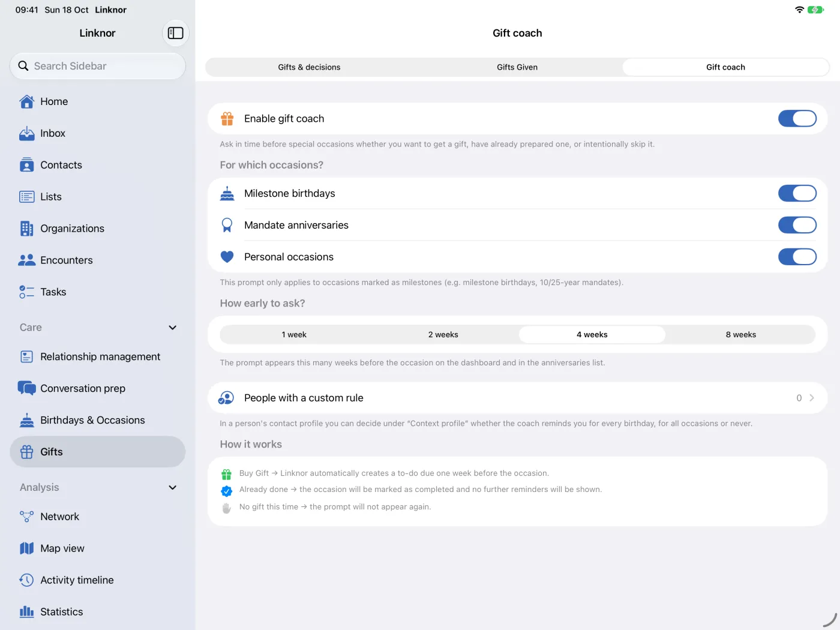840x630 pixels.
Task: Click the Wi-Fi status icon
Action: 799,10
